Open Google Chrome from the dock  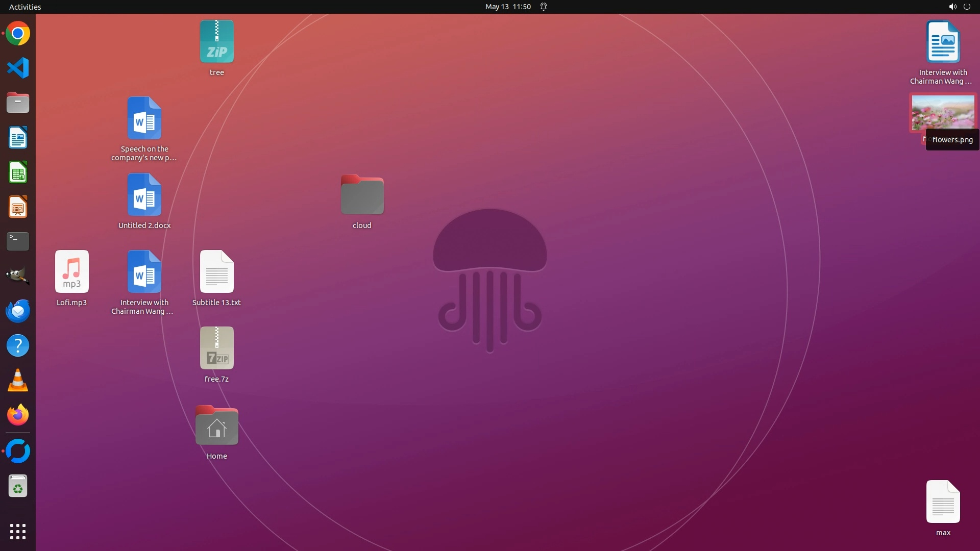pos(18,34)
